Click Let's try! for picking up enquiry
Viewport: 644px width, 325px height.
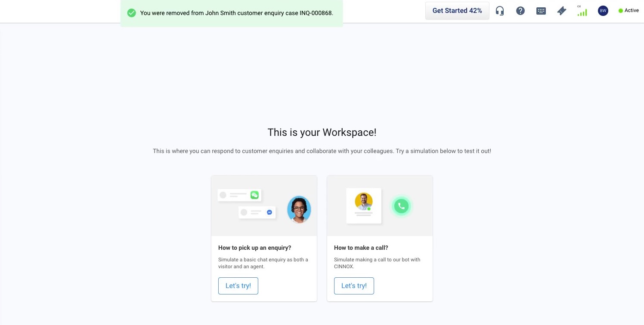pyautogui.click(x=238, y=286)
